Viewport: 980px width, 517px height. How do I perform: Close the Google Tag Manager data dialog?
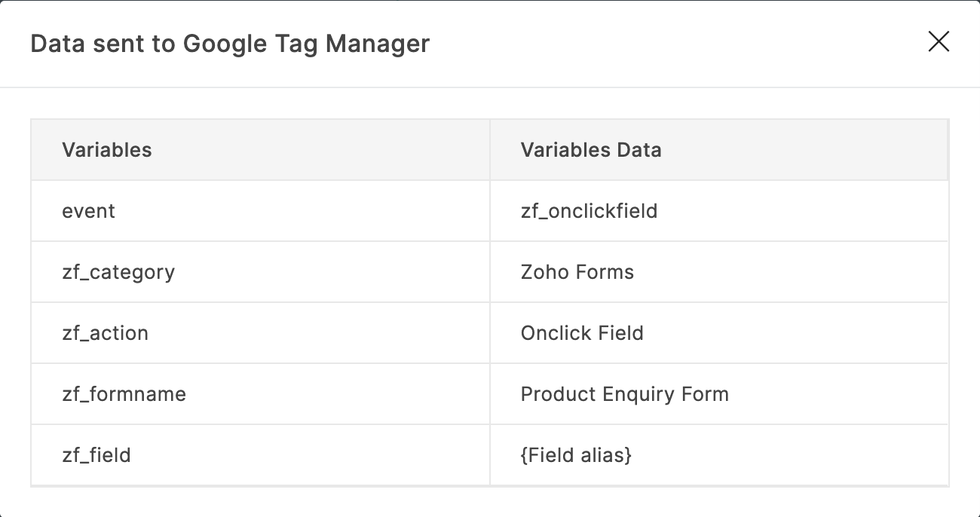pyautogui.click(x=939, y=41)
